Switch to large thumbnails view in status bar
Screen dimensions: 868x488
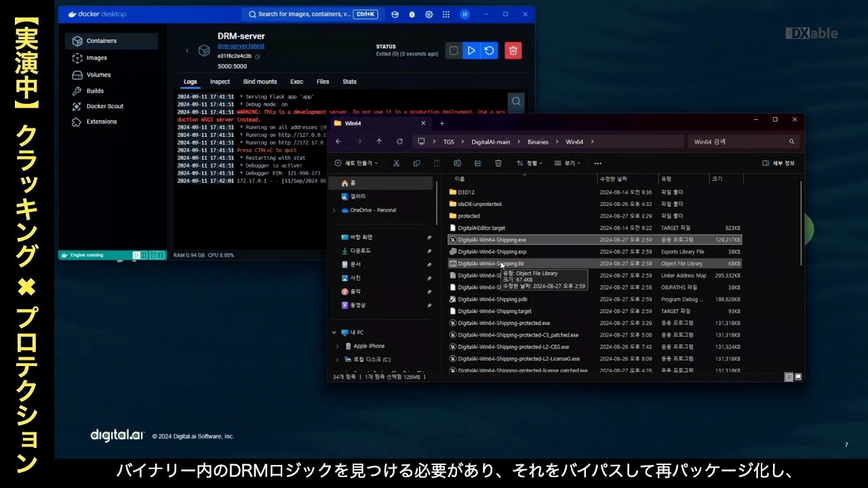pyautogui.click(x=798, y=377)
